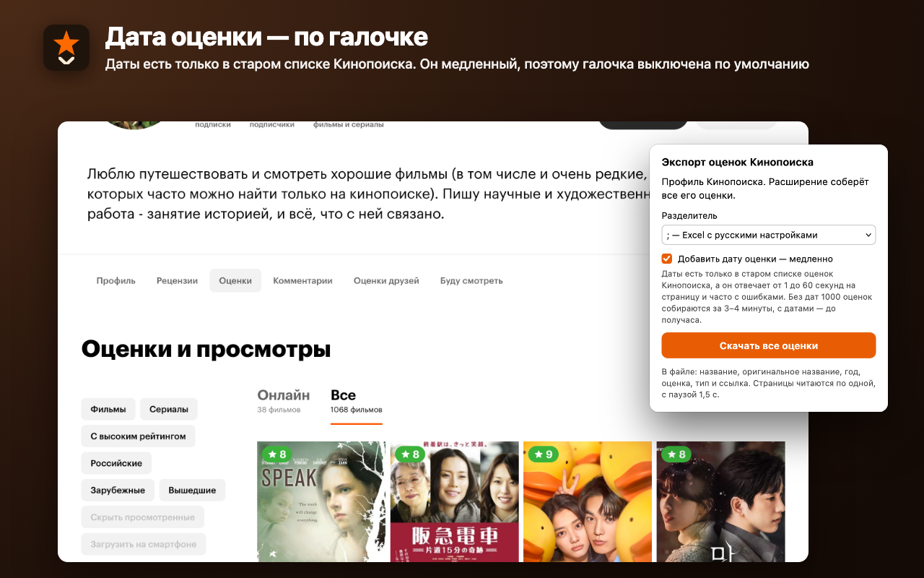This screenshot has height=578, width=924.
Task: Click the подписки link under profile
Action: (x=213, y=124)
